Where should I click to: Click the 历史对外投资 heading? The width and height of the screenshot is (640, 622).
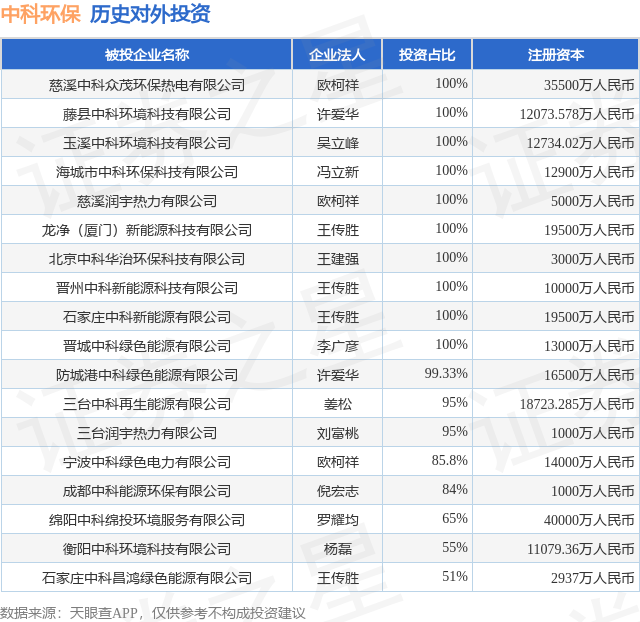(150, 14)
